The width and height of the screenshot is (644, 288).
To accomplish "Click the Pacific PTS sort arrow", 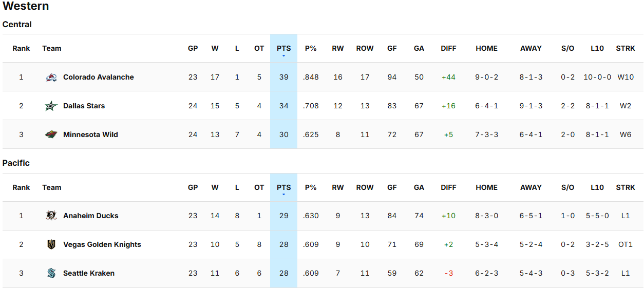I will (x=283, y=195).
